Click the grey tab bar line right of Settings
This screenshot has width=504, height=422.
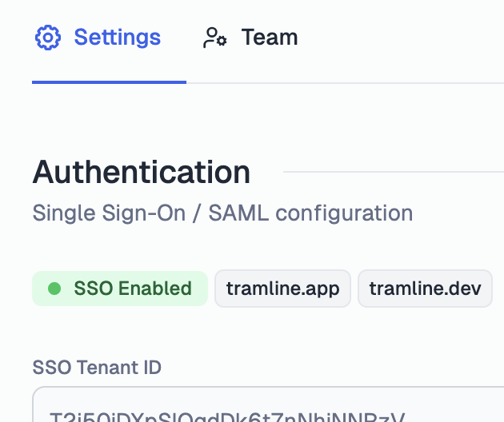(x=346, y=83)
